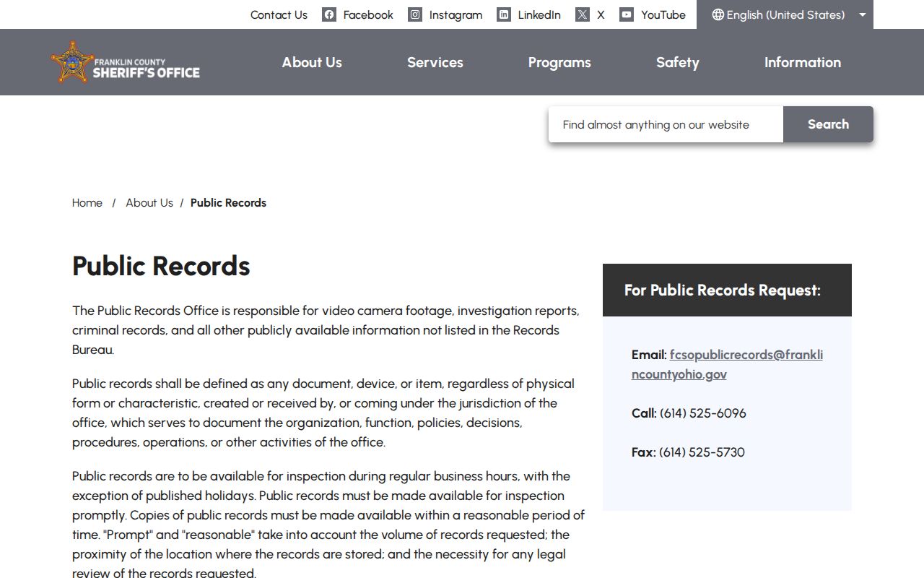
Task: Click the Instagram camera icon
Action: pyautogui.click(x=415, y=14)
